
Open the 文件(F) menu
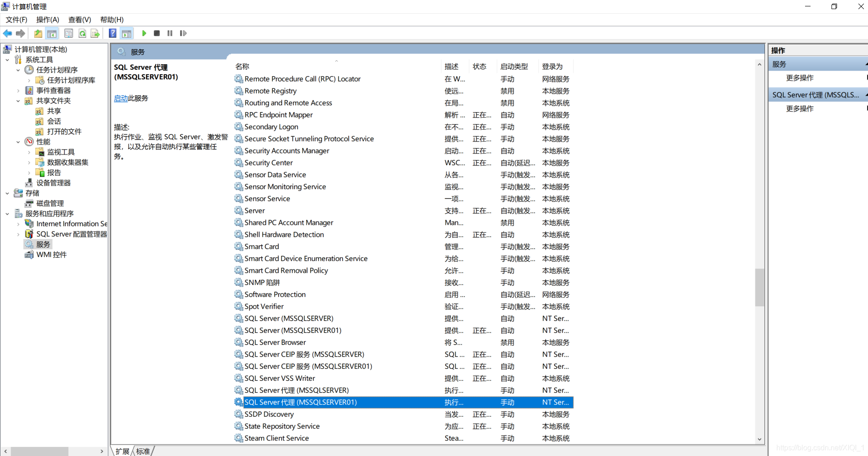tap(16, 20)
